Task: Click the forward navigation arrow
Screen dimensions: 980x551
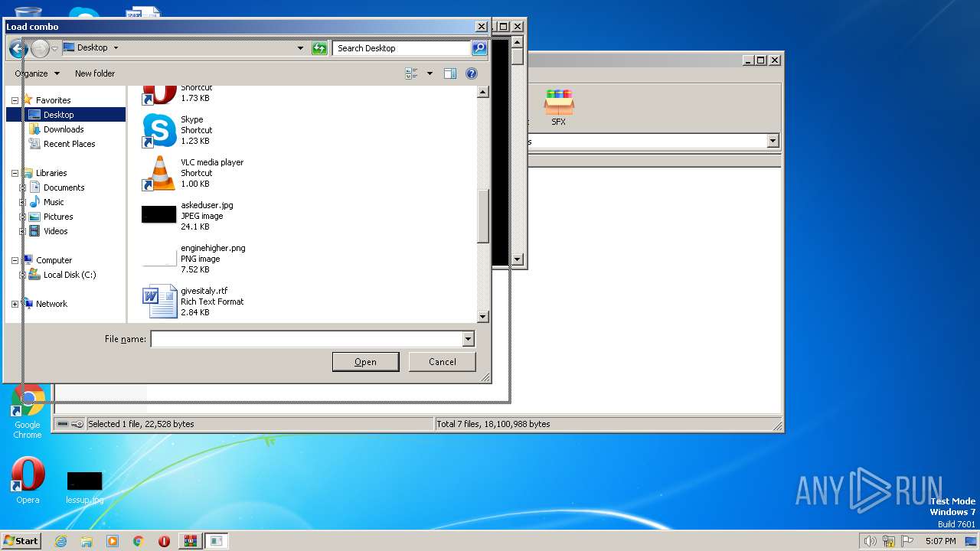Action: click(40, 48)
